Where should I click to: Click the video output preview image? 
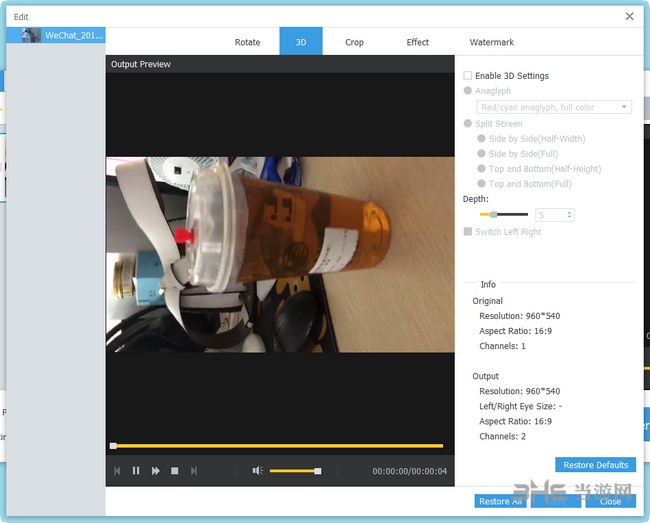point(280,254)
